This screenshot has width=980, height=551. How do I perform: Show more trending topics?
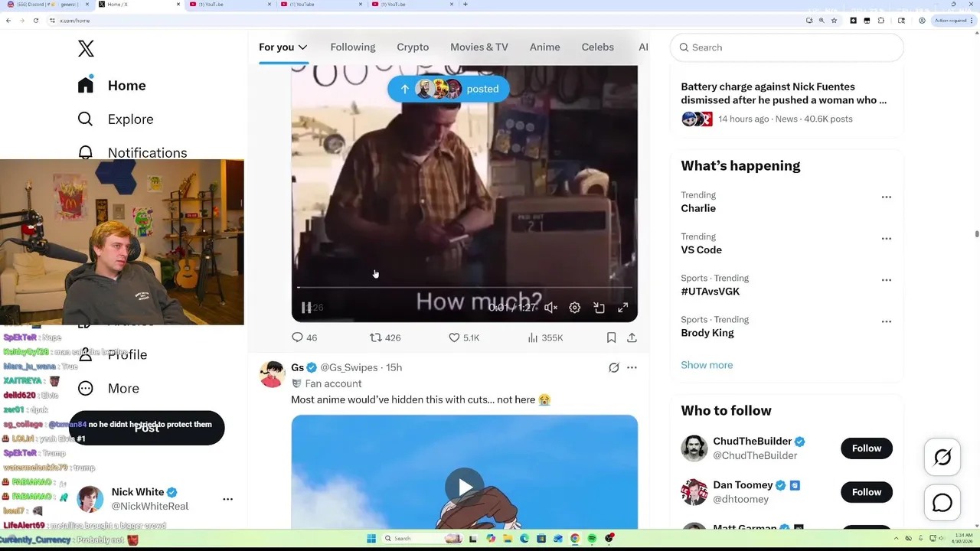[707, 365]
